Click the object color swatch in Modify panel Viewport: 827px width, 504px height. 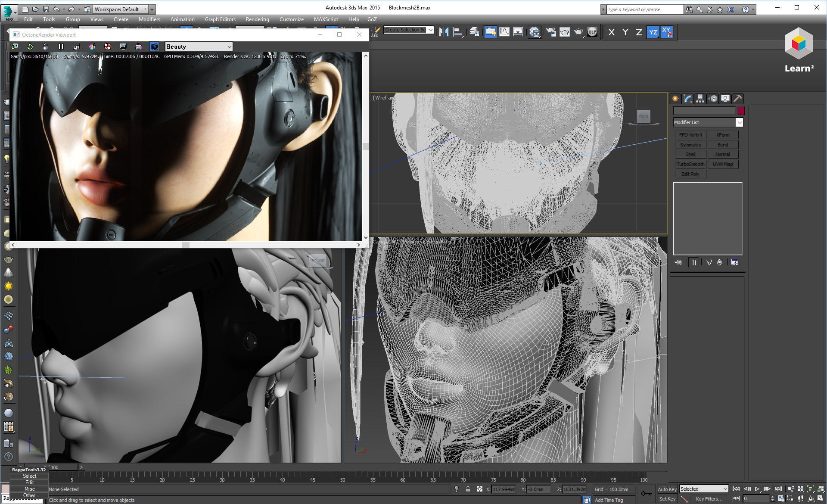741,111
